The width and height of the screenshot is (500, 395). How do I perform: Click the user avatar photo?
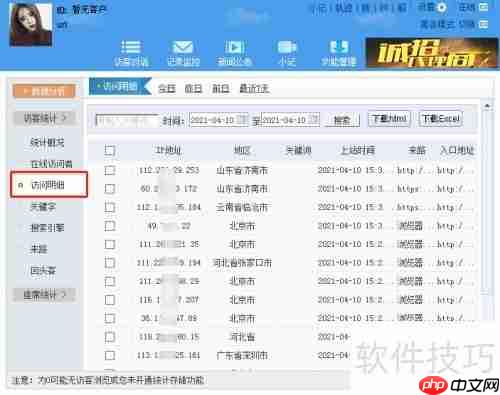point(31,24)
